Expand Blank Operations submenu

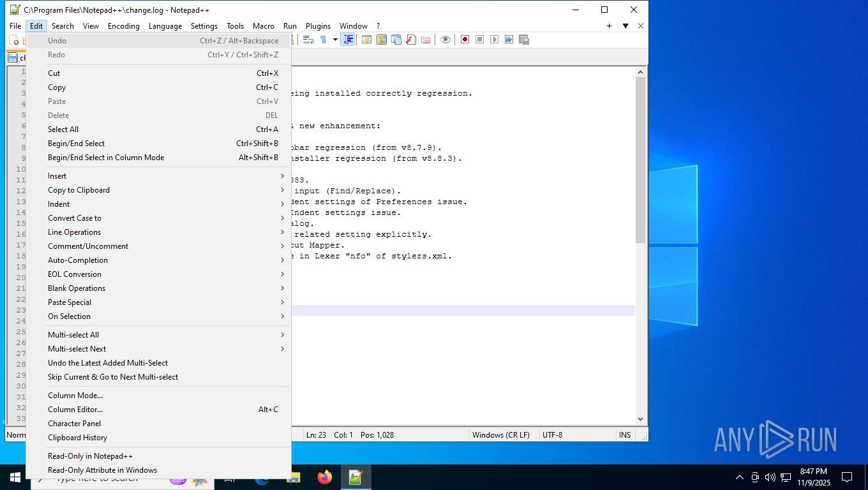[x=159, y=288]
